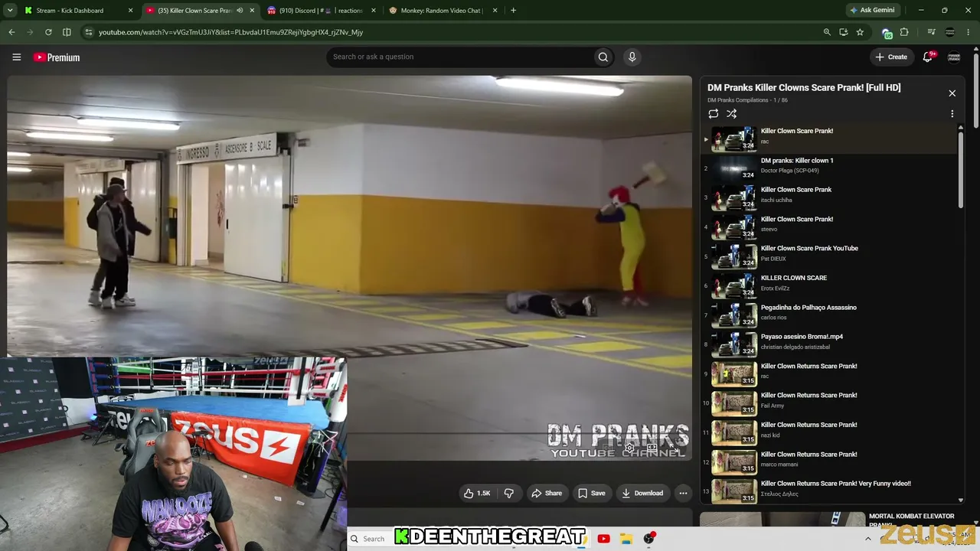Open more actions below the video
The width and height of the screenshot is (980, 551).
tap(683, 494)
